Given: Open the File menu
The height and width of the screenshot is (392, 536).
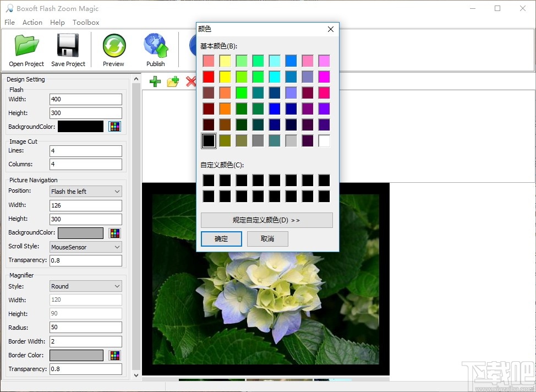Looking at the screenshot, I should [x=9, y=22].
